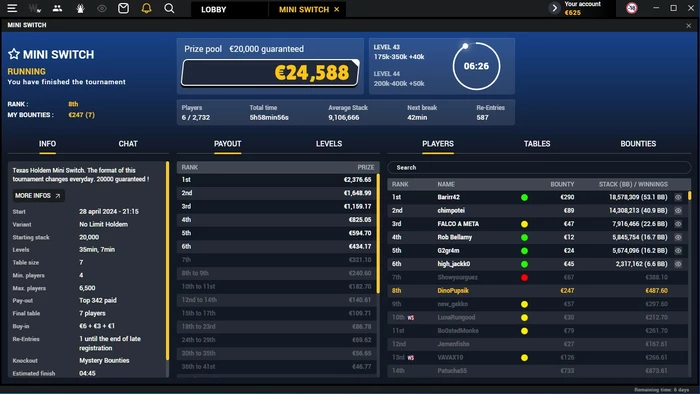Click Rob Bellamy's green status dot
The height and width of the screenshot is (394, 700).
[x=525, y=237]
